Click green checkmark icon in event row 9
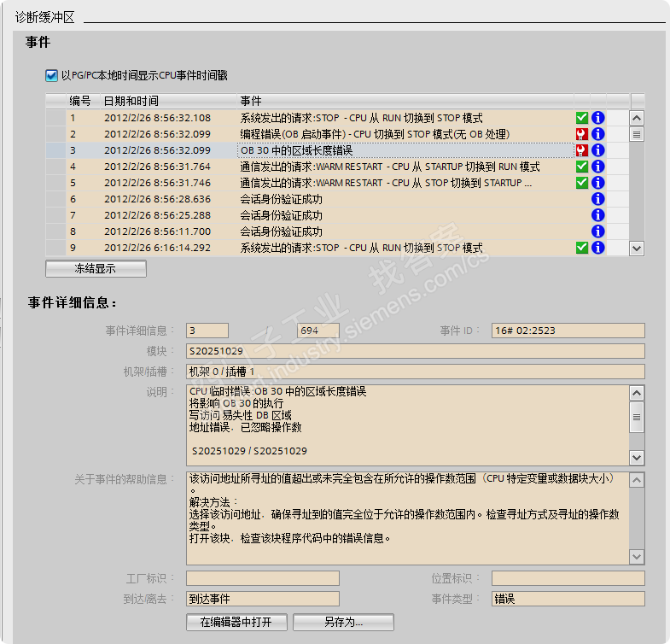Image resolution: width=670 pixels, height=644 pixels. click(x=581, y=248)
